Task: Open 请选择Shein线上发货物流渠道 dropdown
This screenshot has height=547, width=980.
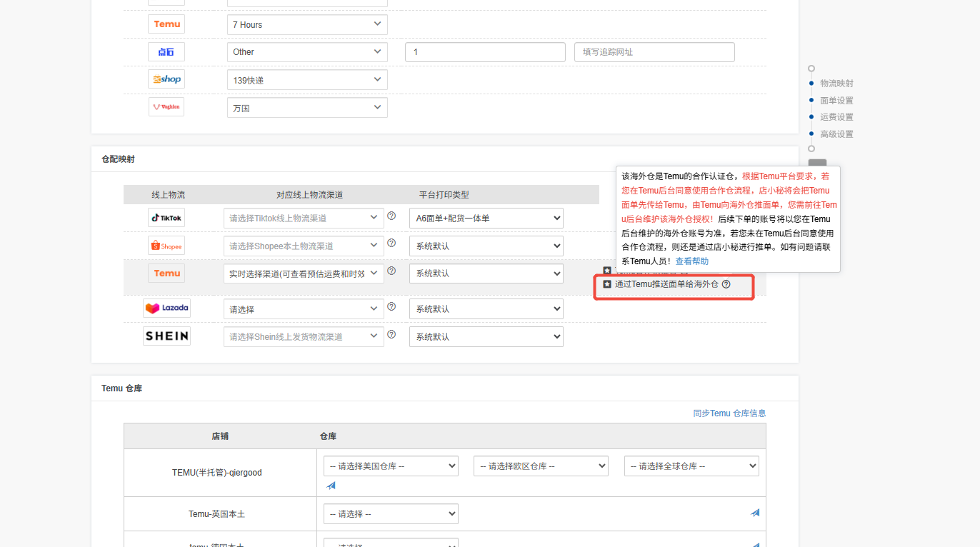Action: 304,336
